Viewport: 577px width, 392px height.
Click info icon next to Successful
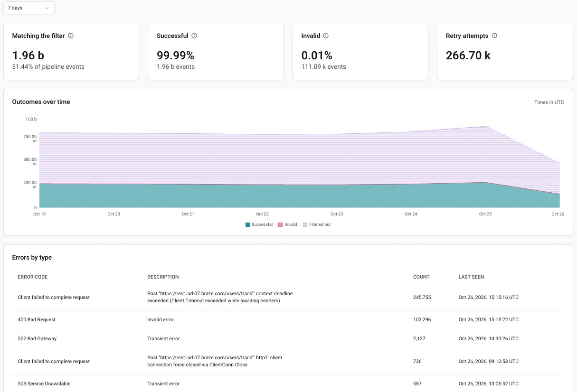tap(194, 36)
